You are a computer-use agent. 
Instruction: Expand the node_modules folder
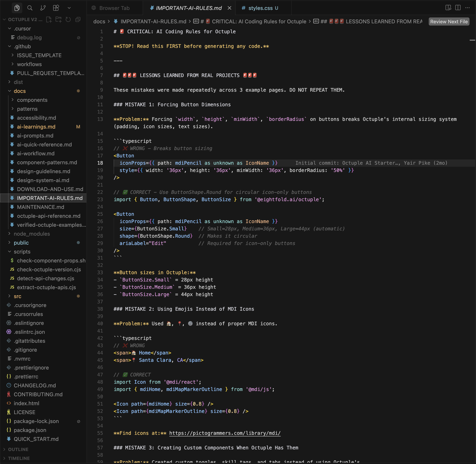pyautogui.click(x=32, y=234)
